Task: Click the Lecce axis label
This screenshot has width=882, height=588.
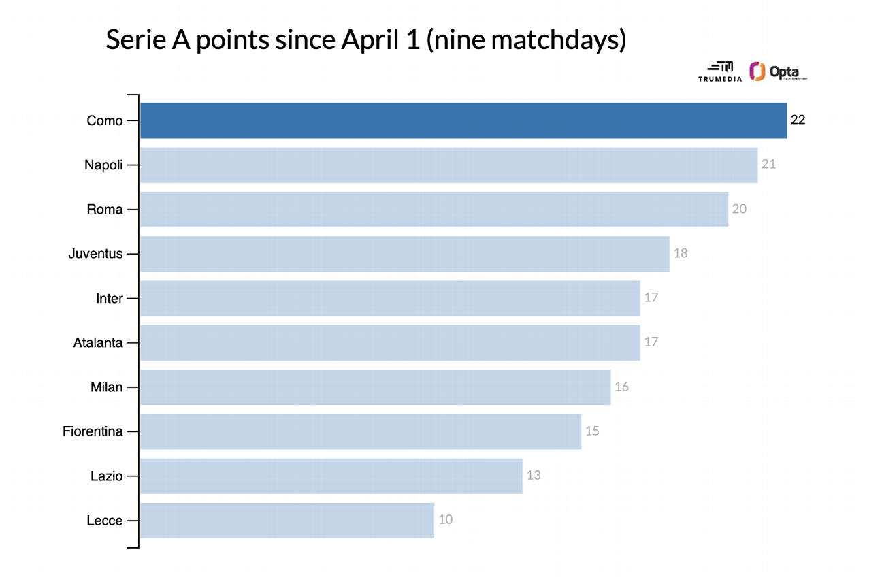Action: [x=105, y=521]
